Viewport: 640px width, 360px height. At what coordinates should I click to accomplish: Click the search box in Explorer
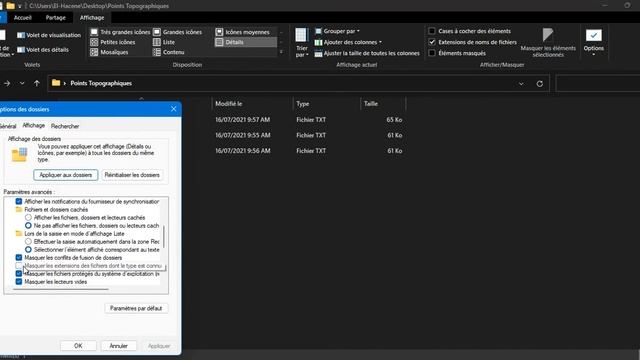[x=598, y=84]
